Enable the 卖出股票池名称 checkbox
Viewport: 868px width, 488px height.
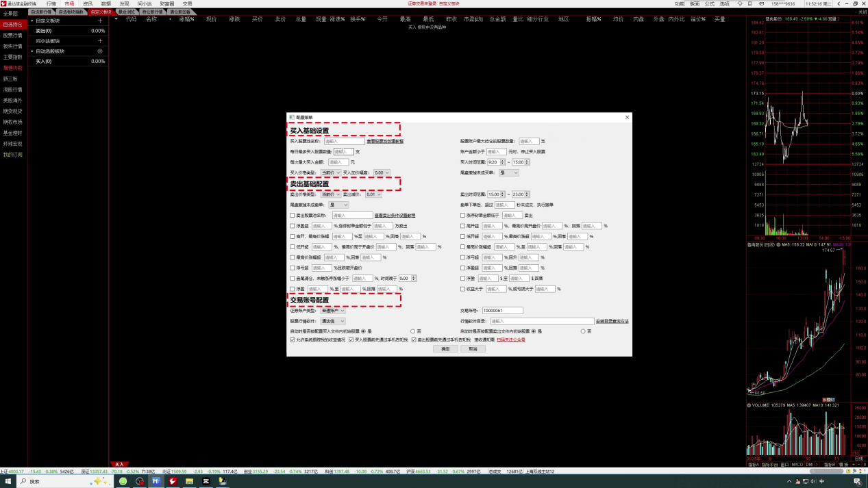[x=293, y=216]
